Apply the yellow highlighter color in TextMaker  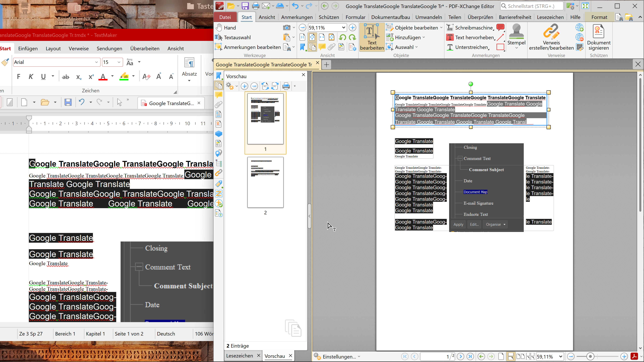[124, 77]
